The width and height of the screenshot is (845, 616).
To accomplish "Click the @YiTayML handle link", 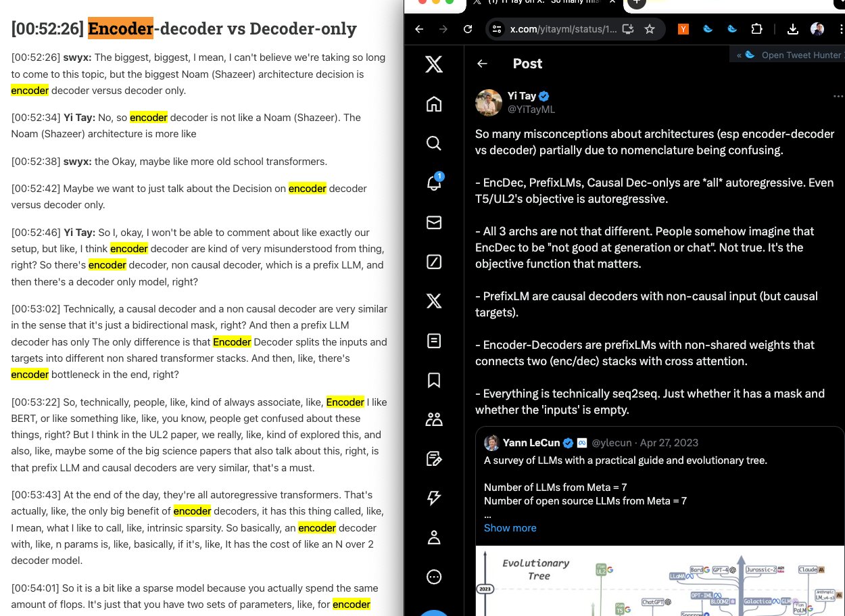I will click(x=531, y=109).
